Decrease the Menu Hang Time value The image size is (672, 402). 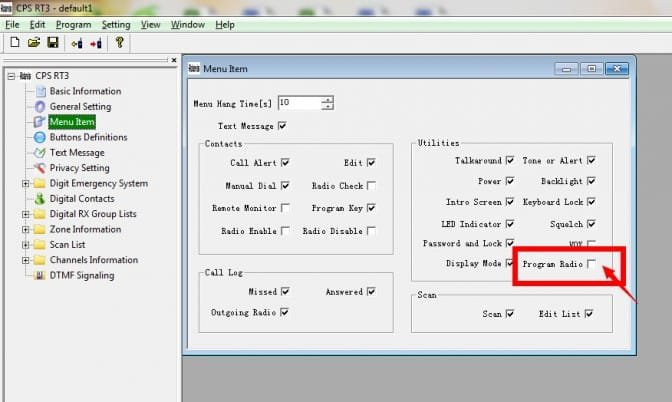point(327,106)
